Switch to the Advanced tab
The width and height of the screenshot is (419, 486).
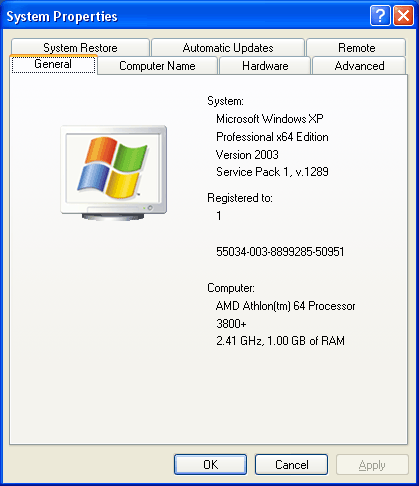(x=359, y=66)
